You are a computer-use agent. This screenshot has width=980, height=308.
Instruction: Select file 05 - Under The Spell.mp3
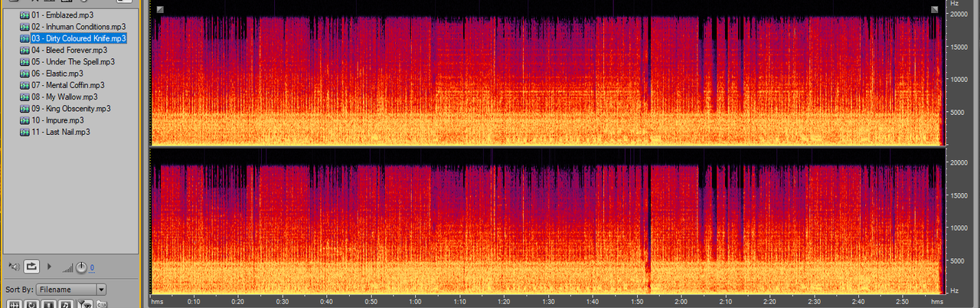tap(73, 61)
